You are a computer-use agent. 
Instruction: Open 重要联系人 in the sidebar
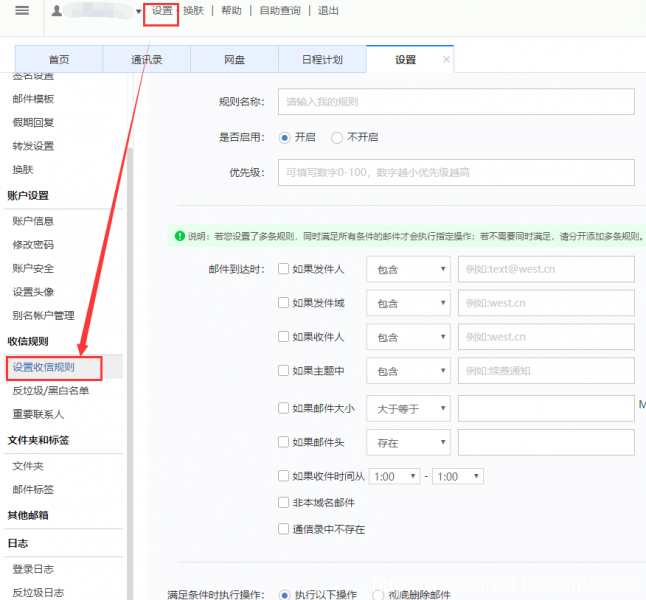click(x=38, y=414)
